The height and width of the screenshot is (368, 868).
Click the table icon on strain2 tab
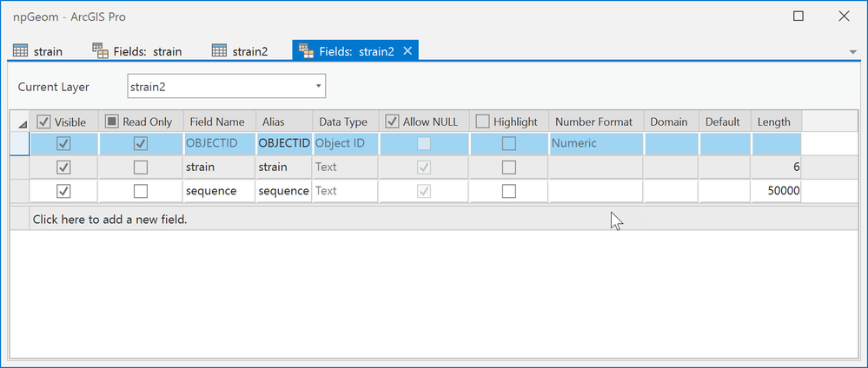[220, 51]
